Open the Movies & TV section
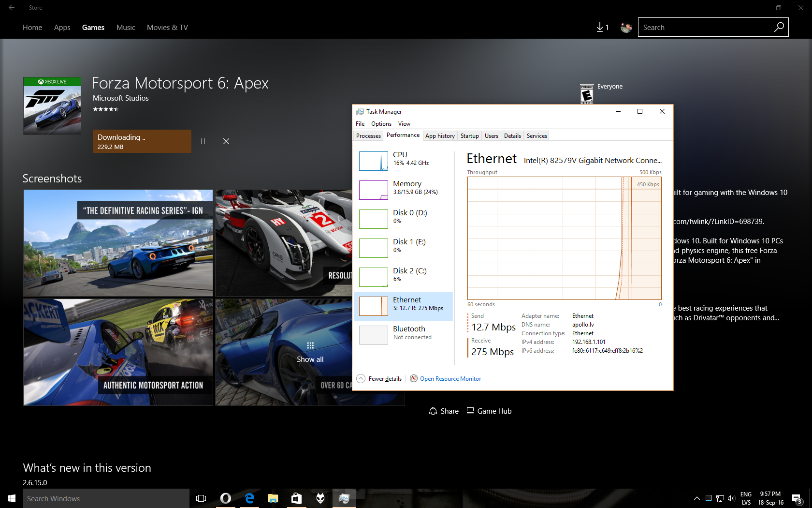The width and height of the screenshot is (812, 508). click(x=167, y=28)
